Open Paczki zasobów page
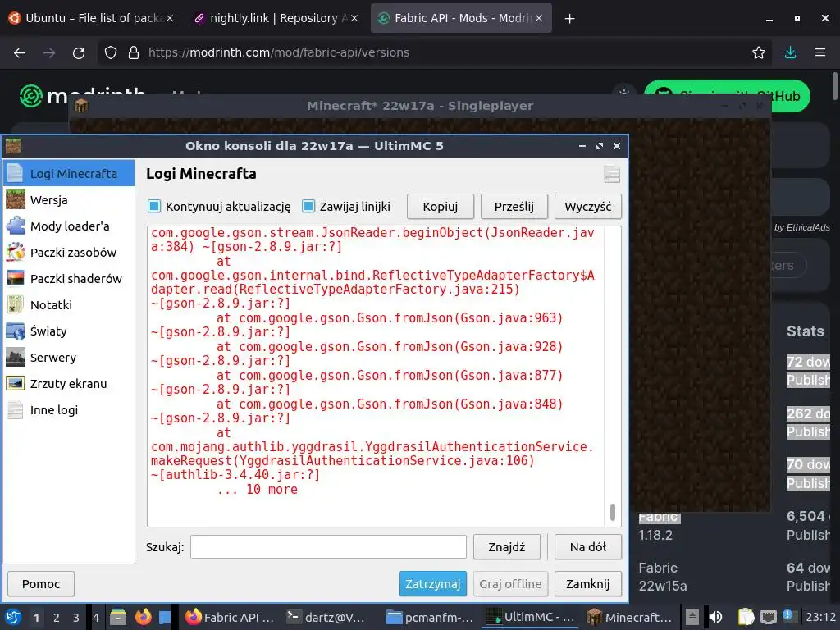 pos(69,253)
